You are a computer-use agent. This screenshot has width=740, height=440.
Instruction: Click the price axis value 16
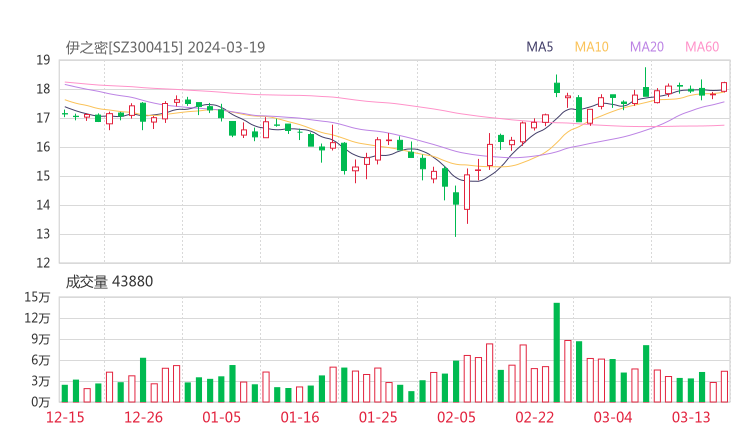(43, 147)
